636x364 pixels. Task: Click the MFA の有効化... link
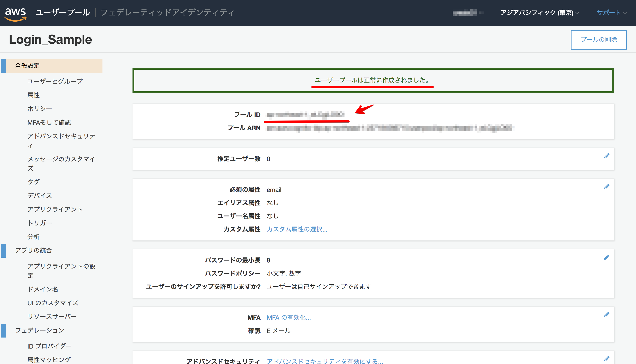pos(289,318)
